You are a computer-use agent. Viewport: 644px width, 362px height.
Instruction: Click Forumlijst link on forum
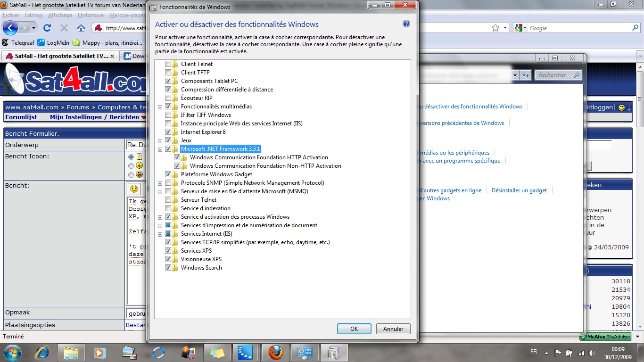(x=21, y=117)
